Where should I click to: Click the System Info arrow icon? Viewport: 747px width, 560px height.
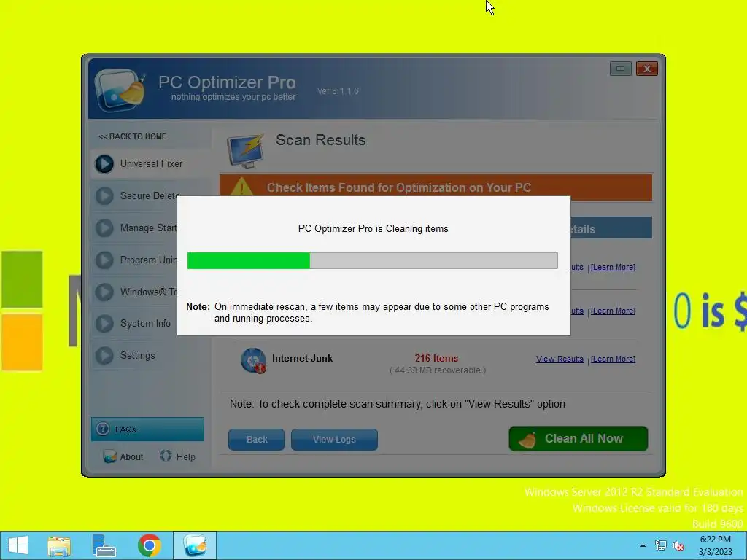[104, 324]
